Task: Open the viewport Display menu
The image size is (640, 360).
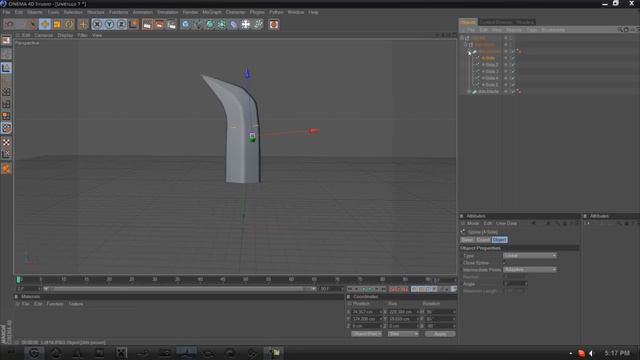Action: tap(65, 36)
